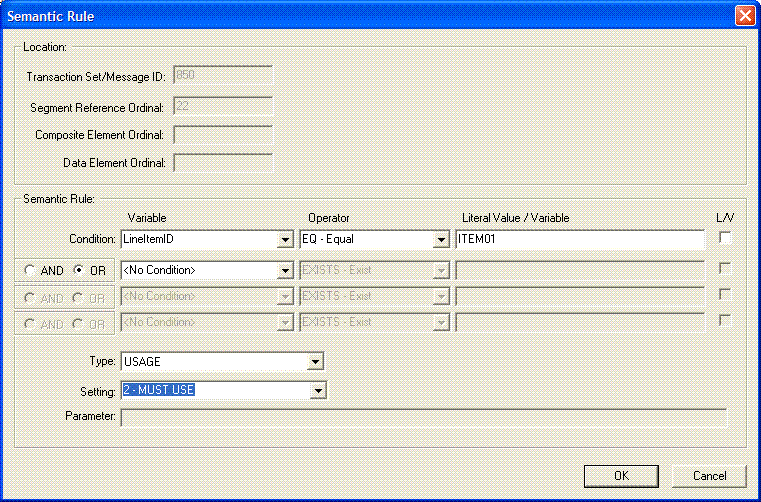This screenshot has width=761, height=502.
Task: Close the Semantic Rule dialog
Action: coord(744,15)
